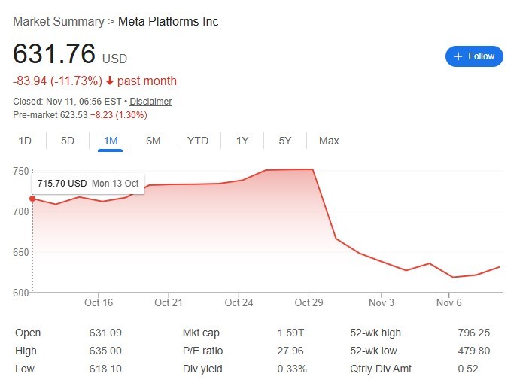This screenshot has height=392, width=532.
Task: View the 1Y chart range
Action: pos(242,141)
